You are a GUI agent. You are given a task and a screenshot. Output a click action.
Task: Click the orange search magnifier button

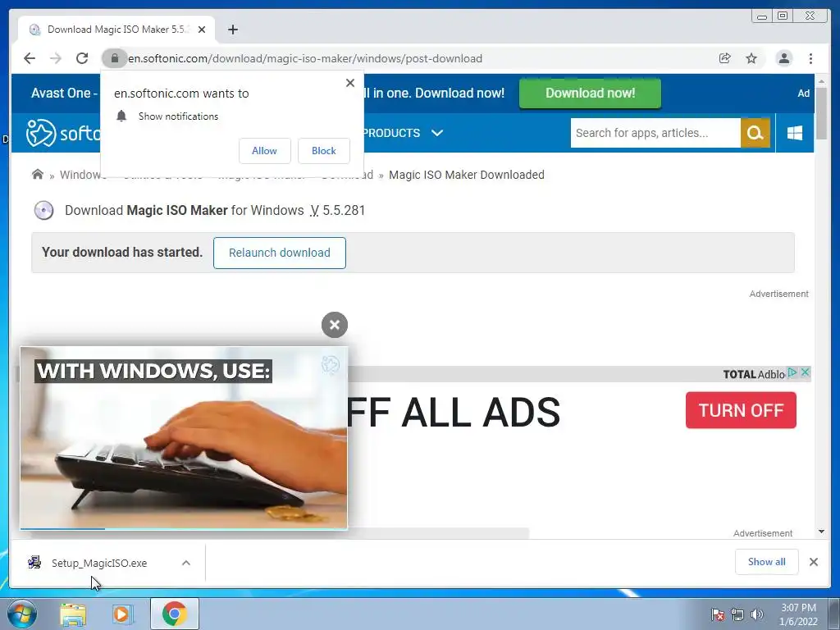point(756,133)
